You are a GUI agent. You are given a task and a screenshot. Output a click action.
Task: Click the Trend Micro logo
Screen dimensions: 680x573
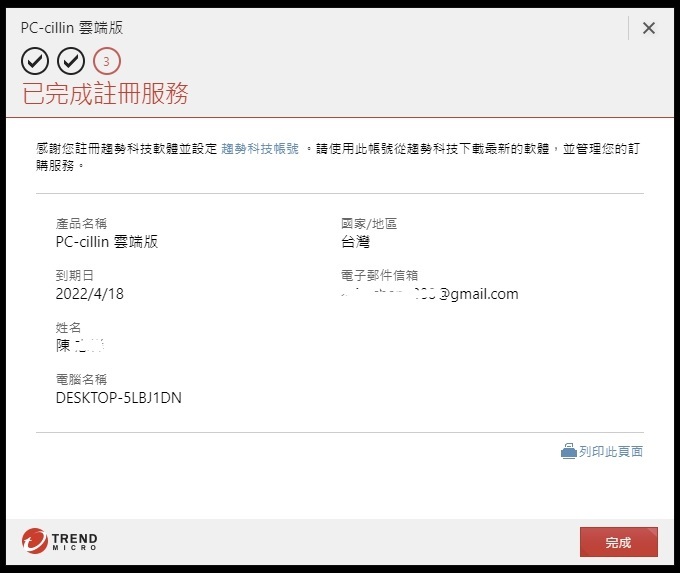coord(59,541)
